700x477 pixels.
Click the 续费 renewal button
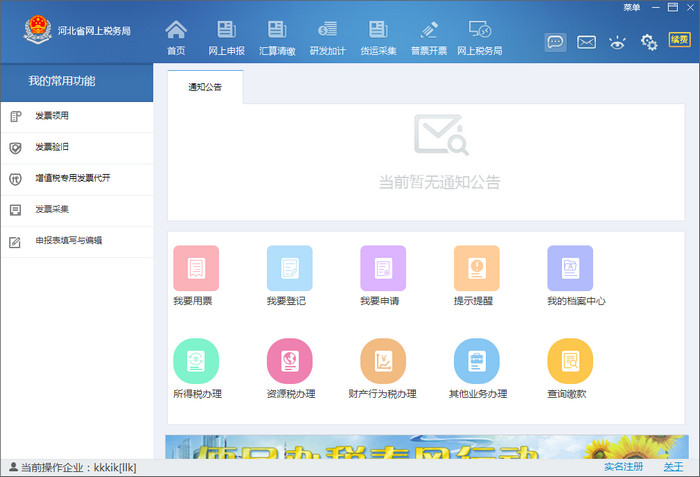pos(679,40)
